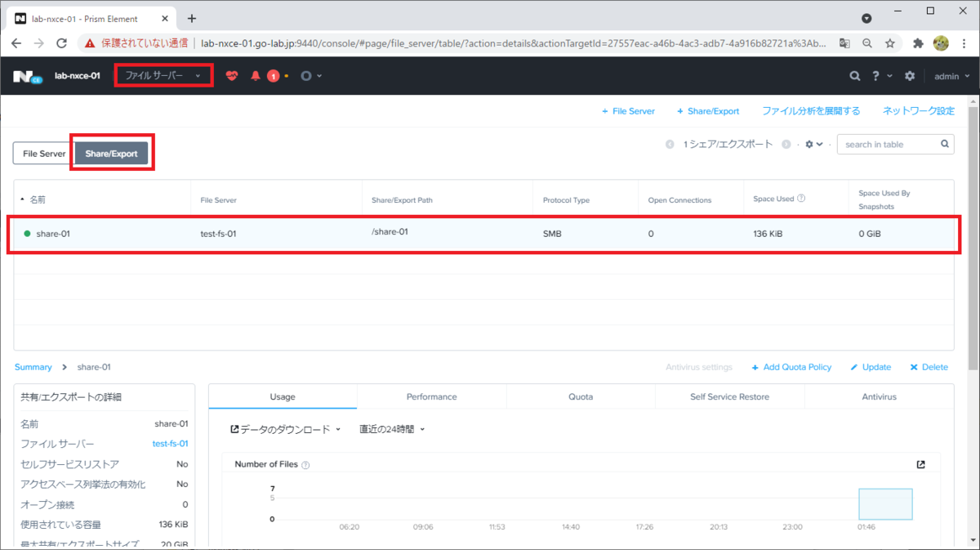
Task: Open the tasks circle icon
Action: (305, 76)
